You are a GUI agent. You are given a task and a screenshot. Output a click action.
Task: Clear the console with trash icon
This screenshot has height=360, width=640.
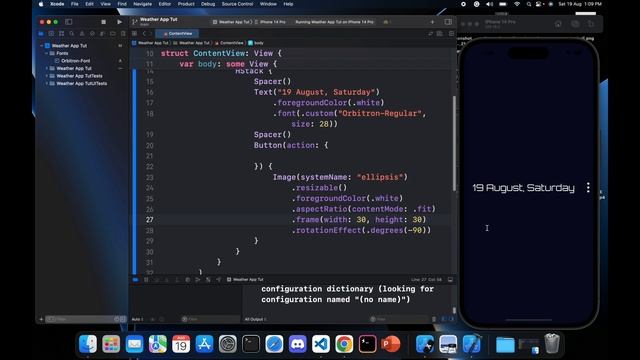point(434,319)
